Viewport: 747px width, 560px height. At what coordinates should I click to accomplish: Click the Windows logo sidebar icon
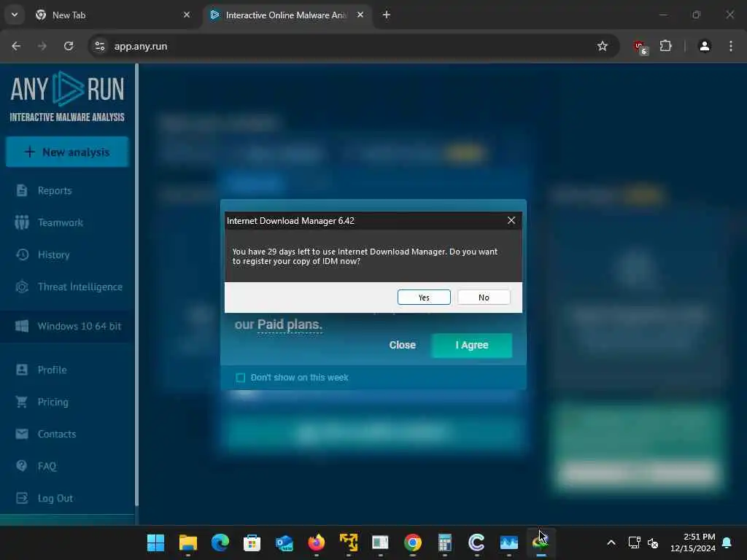click(22, 326)
